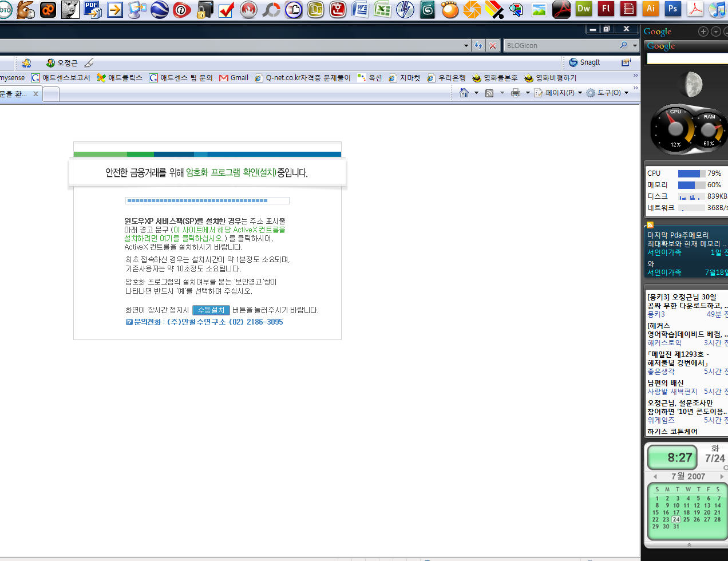
Task: Click the 수동설치 manual install button
Action: tap(211, 310)
